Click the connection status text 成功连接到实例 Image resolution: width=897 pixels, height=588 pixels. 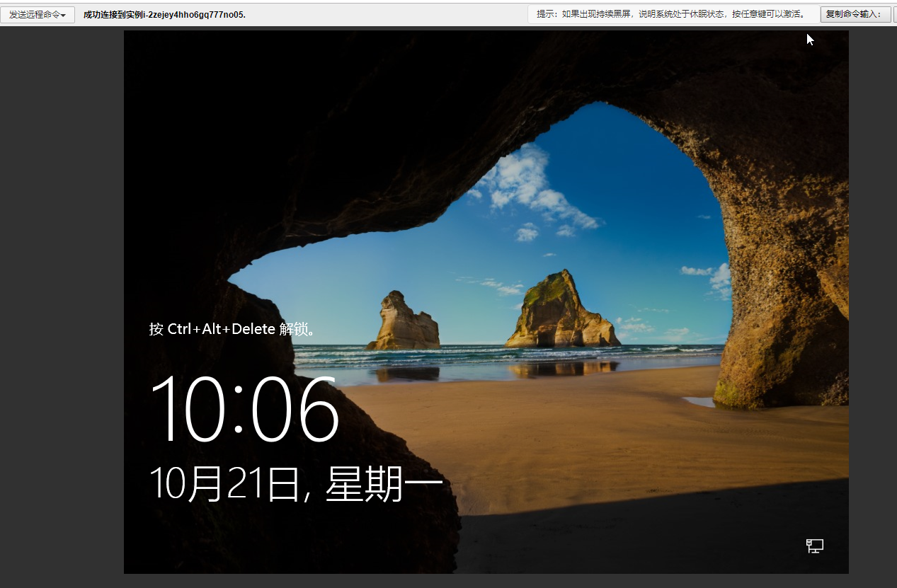tap(164, 15)
